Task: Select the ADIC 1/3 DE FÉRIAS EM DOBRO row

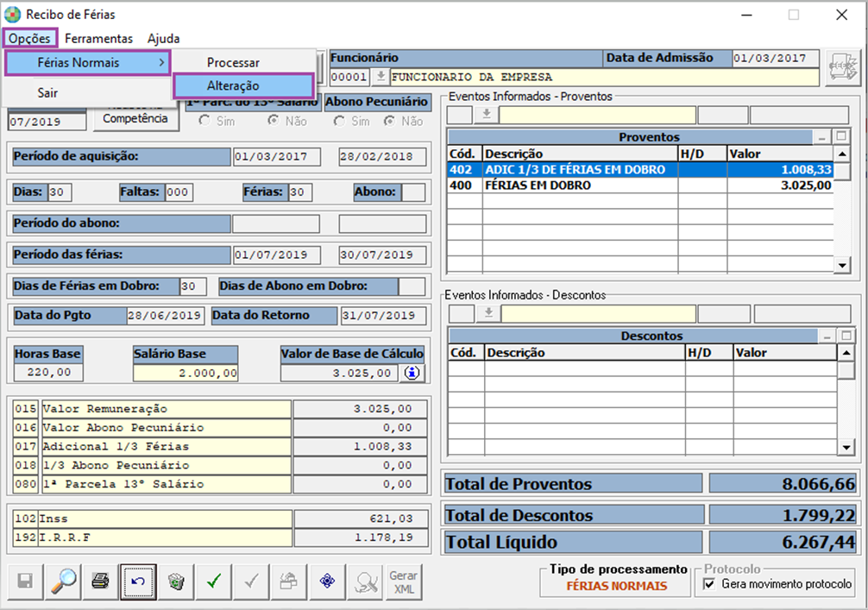Action: click(x=640, y=169)
